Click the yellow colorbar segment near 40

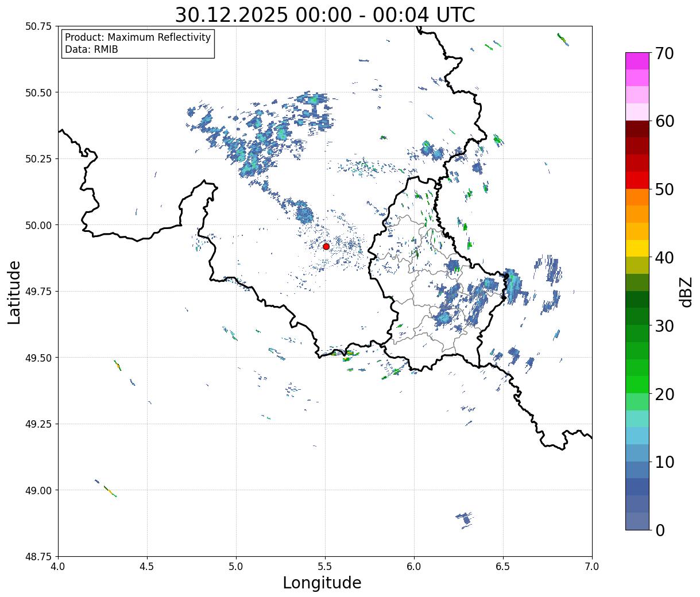[x=637, y=249]
